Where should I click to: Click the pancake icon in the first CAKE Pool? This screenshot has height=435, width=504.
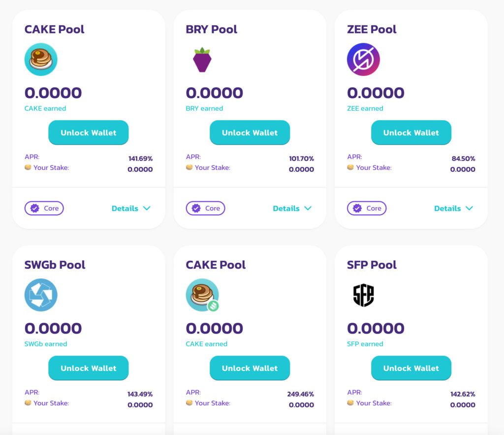[41, 60]
